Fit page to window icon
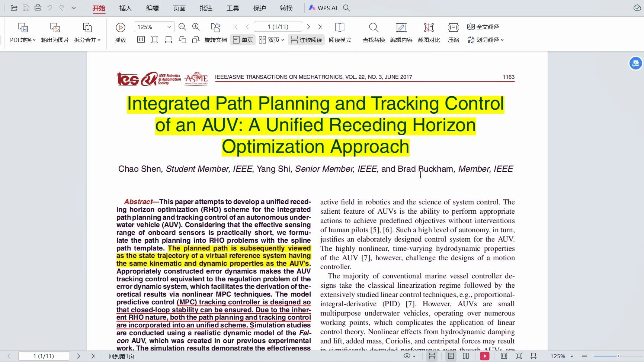This screenshot has height=362, width=644. (x=155, y=39)
